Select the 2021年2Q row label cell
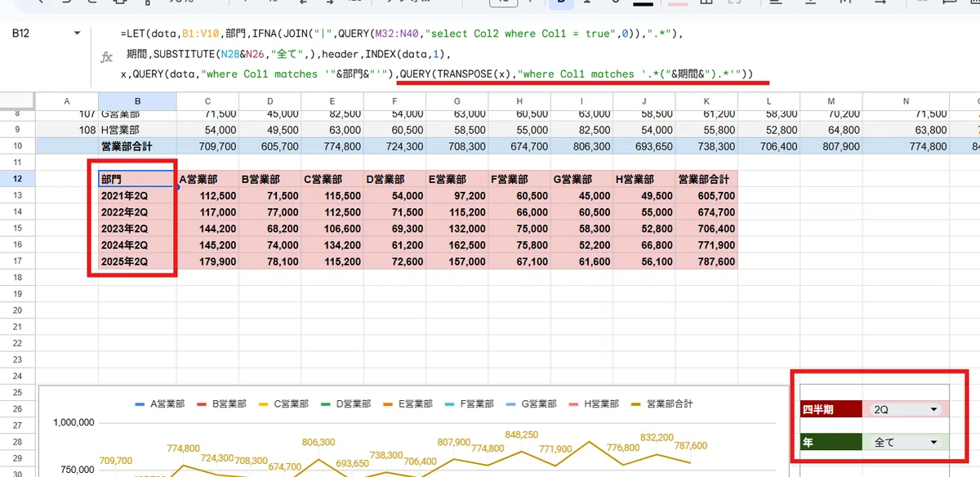Screen dimensions: 980x477 [x=137, y=196]
